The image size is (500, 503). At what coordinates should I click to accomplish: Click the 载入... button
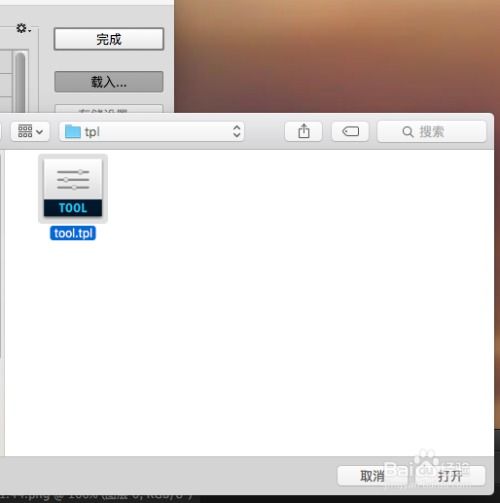click(109, 81)
